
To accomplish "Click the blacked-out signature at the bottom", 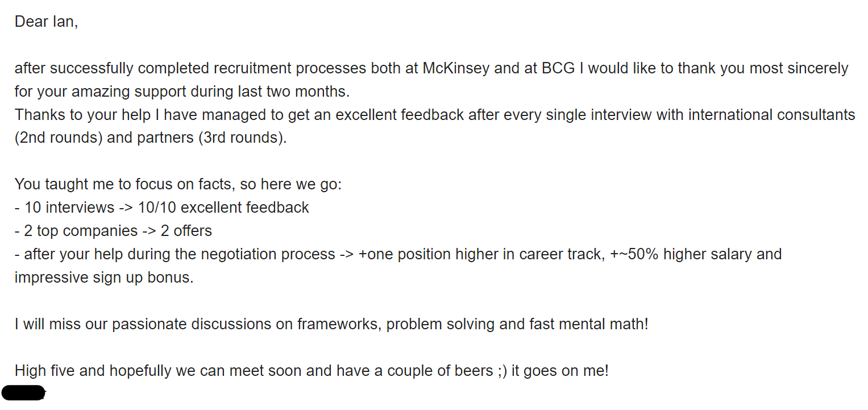I will 23,393.
